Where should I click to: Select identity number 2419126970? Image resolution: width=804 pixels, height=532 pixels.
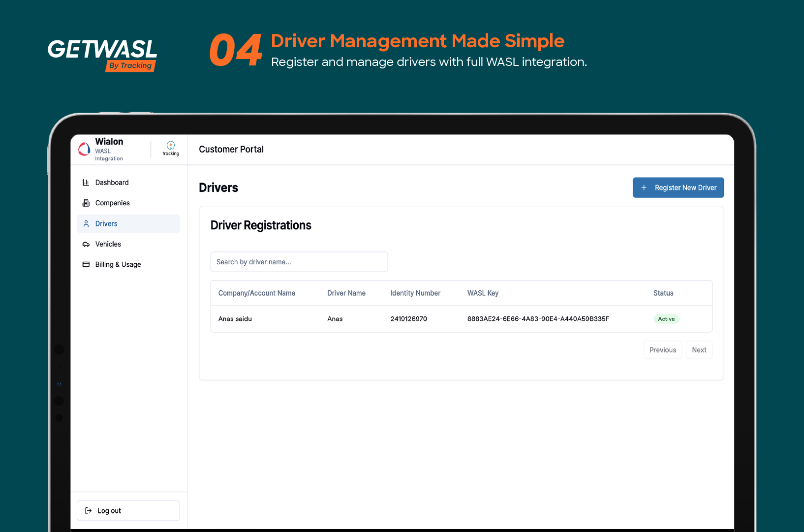(409, 319)
